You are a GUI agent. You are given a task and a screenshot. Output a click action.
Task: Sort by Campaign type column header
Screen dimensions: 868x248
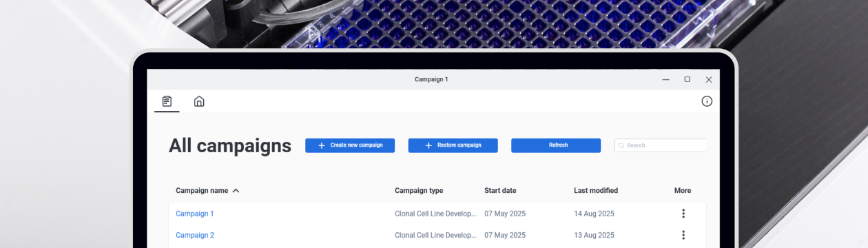[x=419, y=191]
